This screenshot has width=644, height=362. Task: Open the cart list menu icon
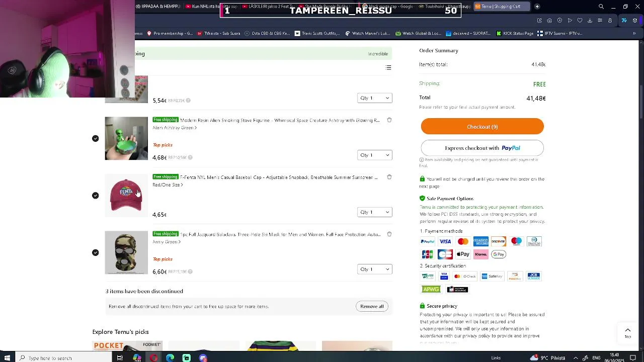pos(388,67)
